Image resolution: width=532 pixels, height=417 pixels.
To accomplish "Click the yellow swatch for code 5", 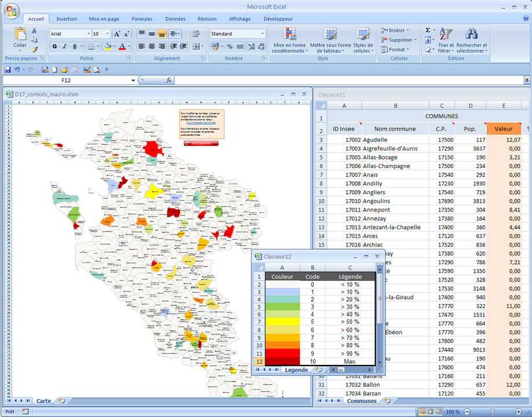I will (x=282, y=321).
